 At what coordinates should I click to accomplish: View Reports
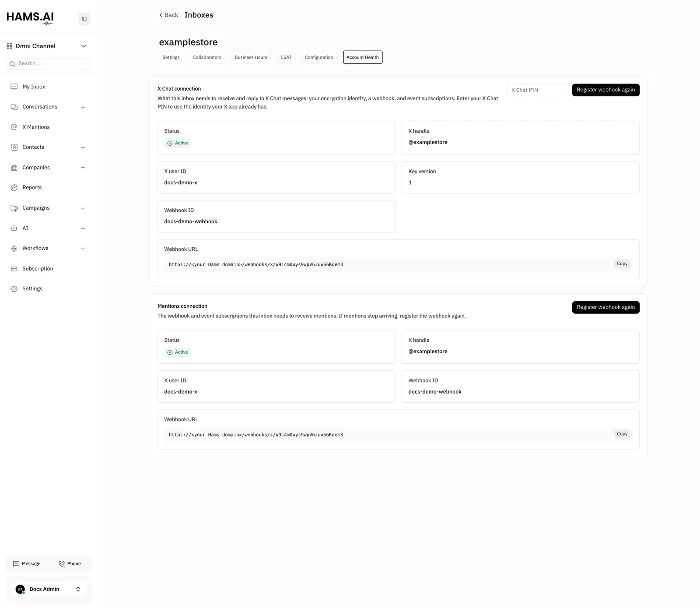click(x=32, y=187)
